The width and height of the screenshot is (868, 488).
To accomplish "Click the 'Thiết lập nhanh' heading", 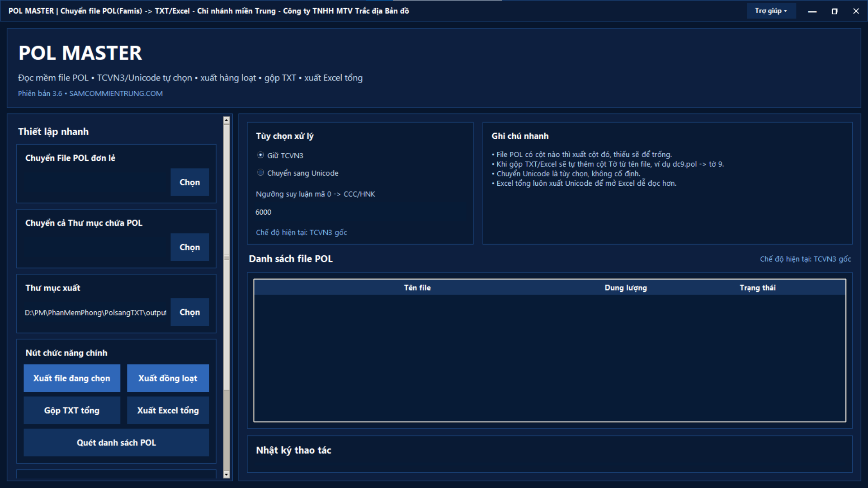I will pyautogui.click(x=53, y=131).
